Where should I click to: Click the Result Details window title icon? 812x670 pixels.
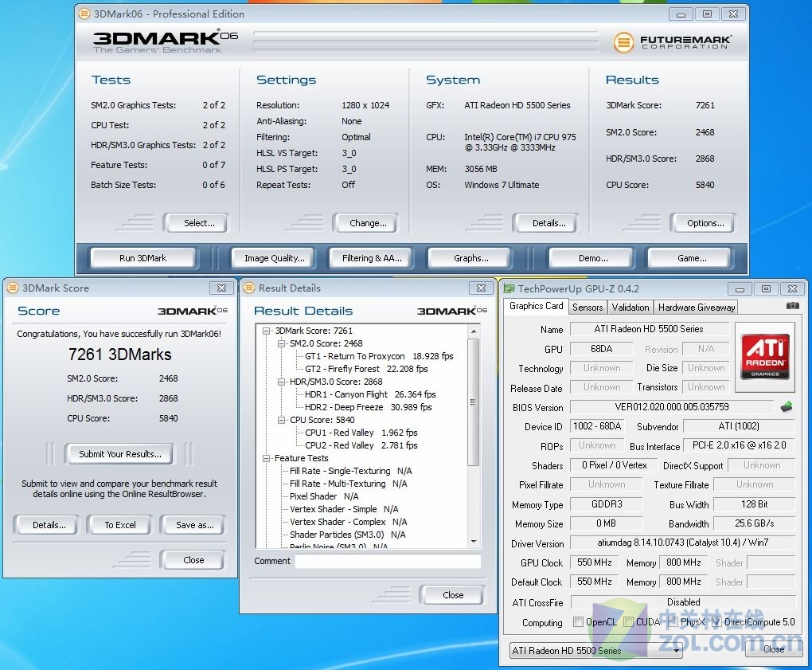point(248,288)
